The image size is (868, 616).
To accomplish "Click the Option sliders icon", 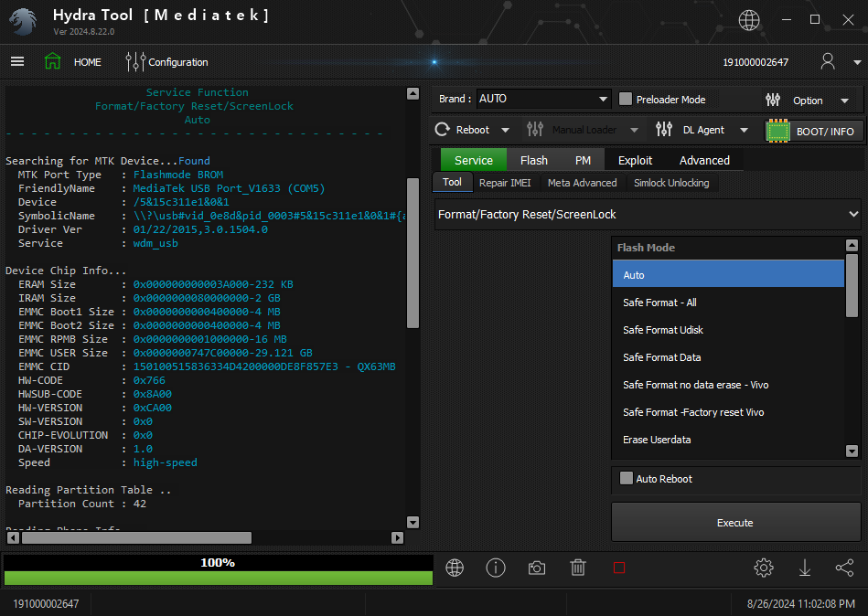I will click(x=773, y=101).
